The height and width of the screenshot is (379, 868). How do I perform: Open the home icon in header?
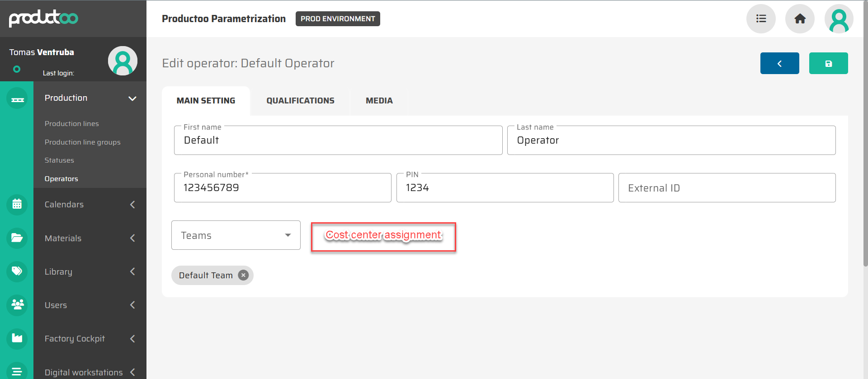(800, 19)
